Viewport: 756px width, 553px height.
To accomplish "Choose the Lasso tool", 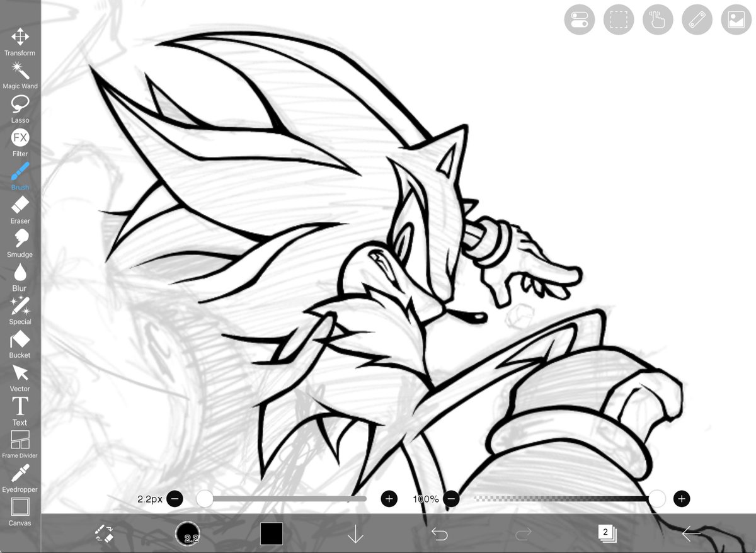I will [20, 109].
